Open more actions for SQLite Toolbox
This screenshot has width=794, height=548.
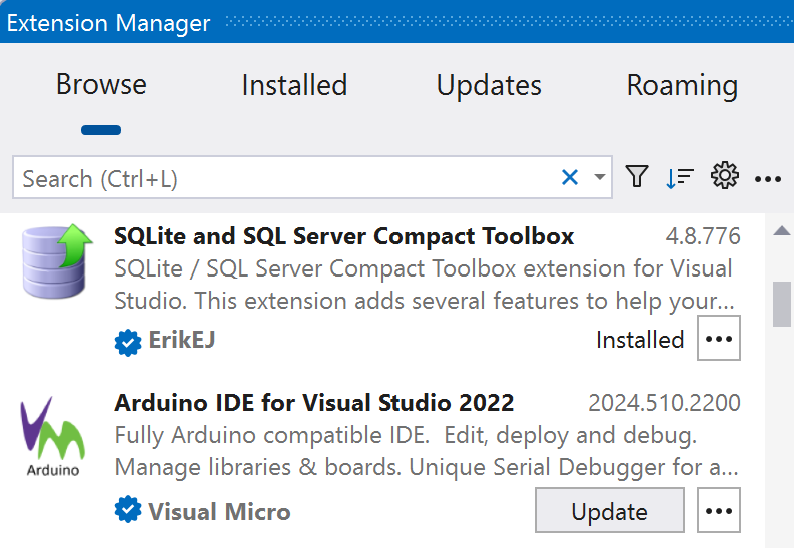tap(719, 340)
